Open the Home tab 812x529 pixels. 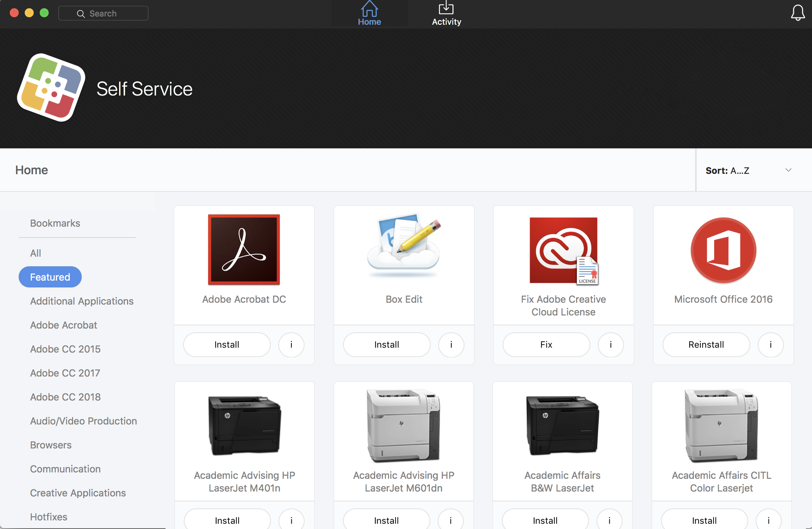369,13
